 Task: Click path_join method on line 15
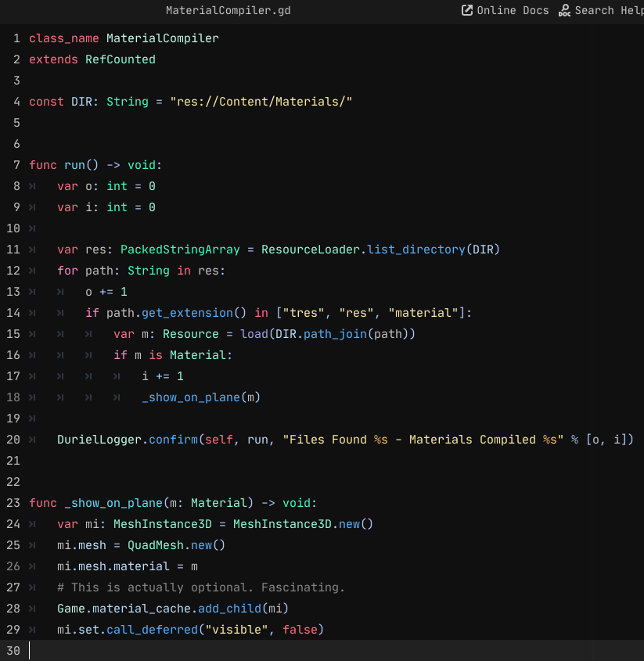click(335, 334)
